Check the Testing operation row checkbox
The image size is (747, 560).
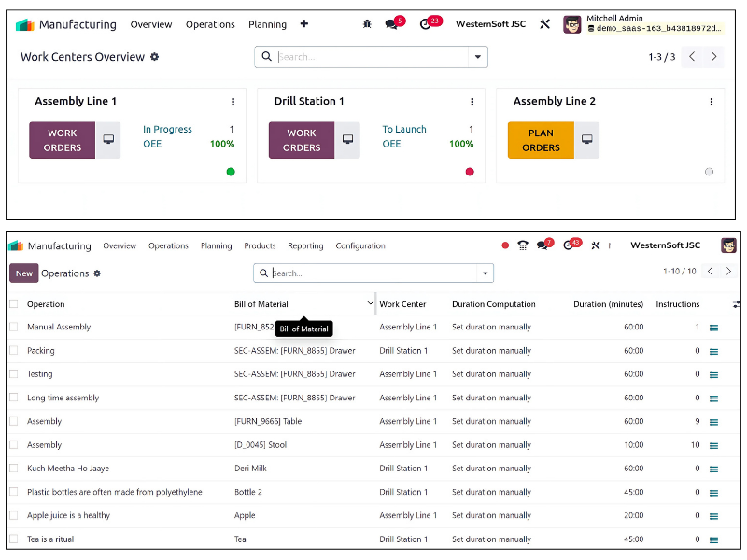coord(13,373)
